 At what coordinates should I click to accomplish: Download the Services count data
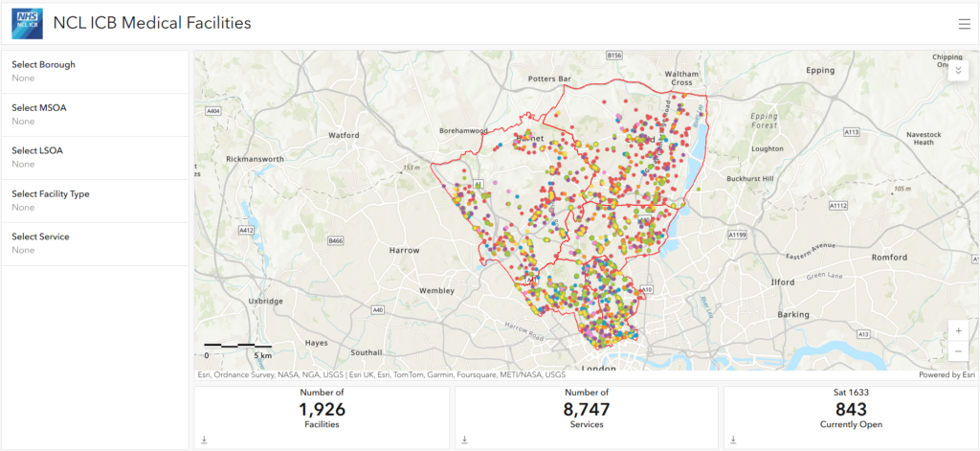[464, 440]
